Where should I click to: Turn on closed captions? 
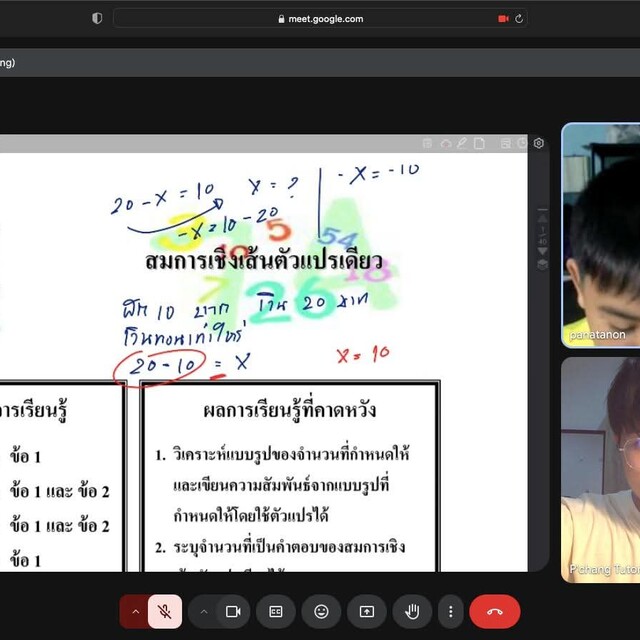(x=276, y=611)
